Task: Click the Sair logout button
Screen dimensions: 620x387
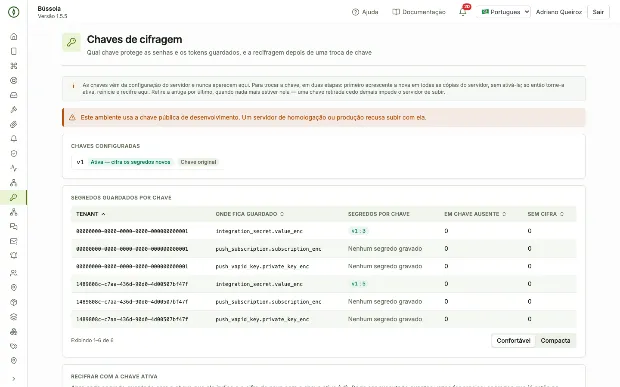Action: coord(598,12)
